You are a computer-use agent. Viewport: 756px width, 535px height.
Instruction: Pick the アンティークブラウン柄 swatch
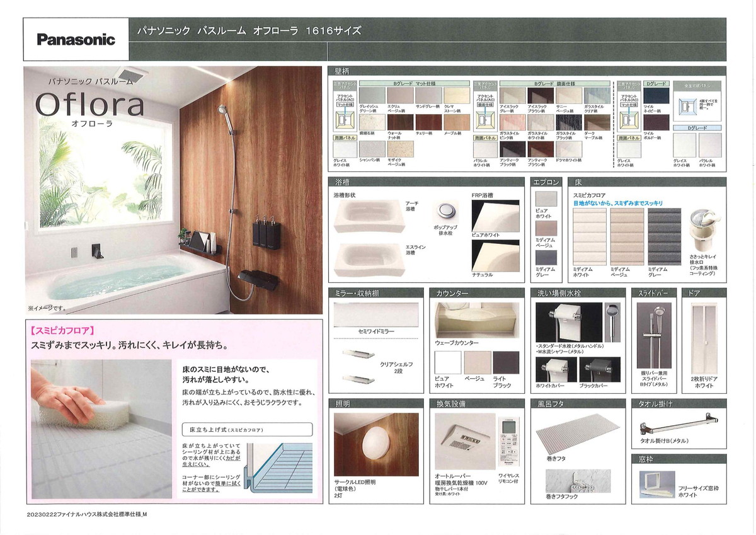pyautogui.click(x=541, y=149)
